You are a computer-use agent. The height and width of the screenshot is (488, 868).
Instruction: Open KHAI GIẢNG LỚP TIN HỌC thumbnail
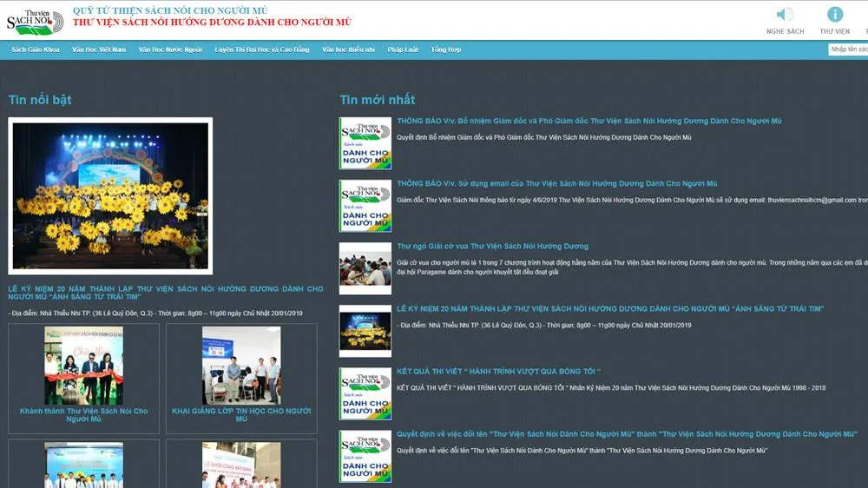(241, 365)
